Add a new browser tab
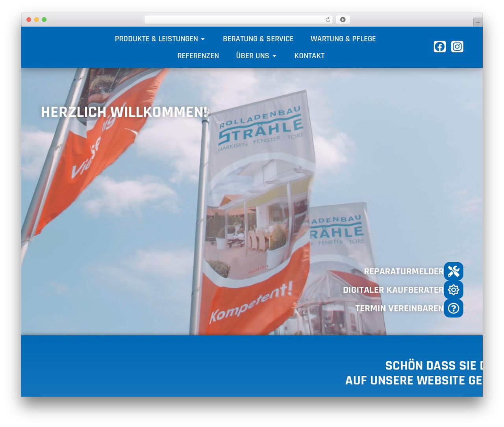Viewport: 504px width, 427px height. pos(478,22)
